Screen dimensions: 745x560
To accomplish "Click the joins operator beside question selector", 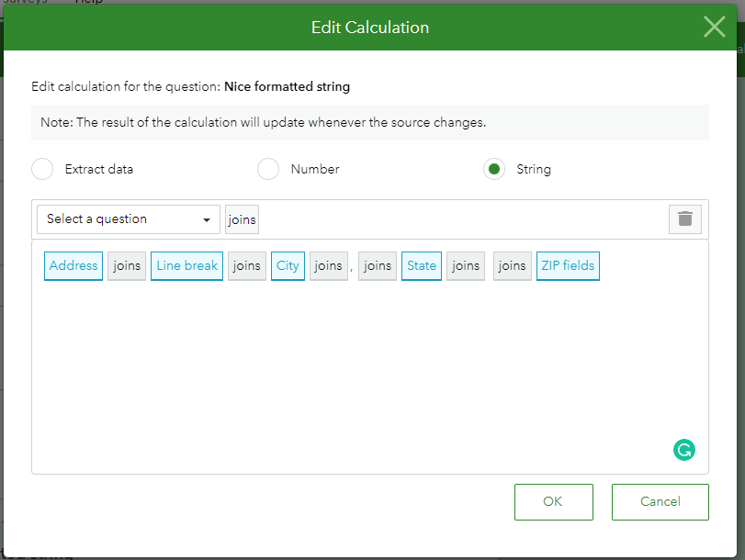I will coord(242,218).
